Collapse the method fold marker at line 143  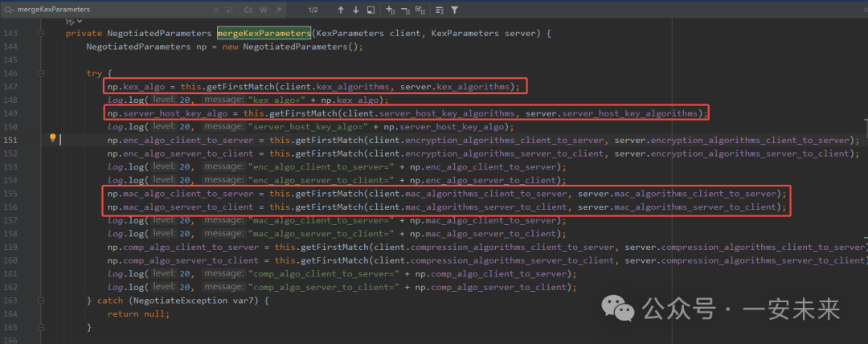tap(40, 34)
